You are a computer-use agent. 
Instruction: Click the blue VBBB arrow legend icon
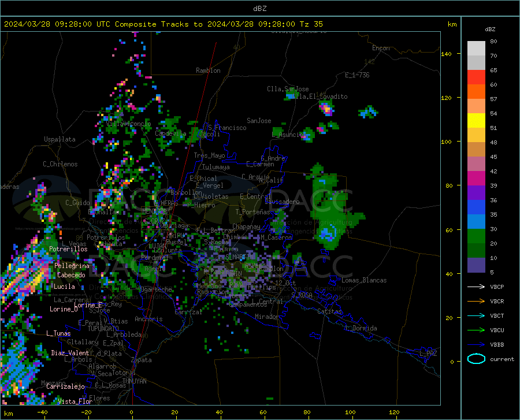[476, 345]
